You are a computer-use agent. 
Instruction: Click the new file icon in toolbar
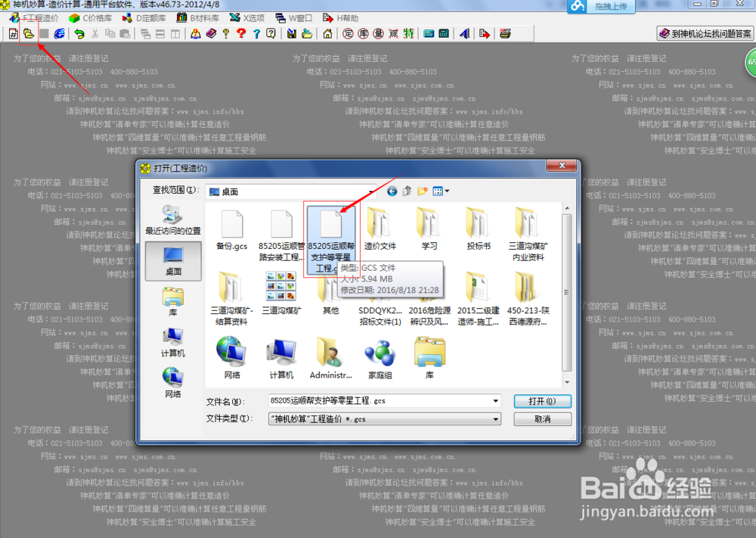14,33
